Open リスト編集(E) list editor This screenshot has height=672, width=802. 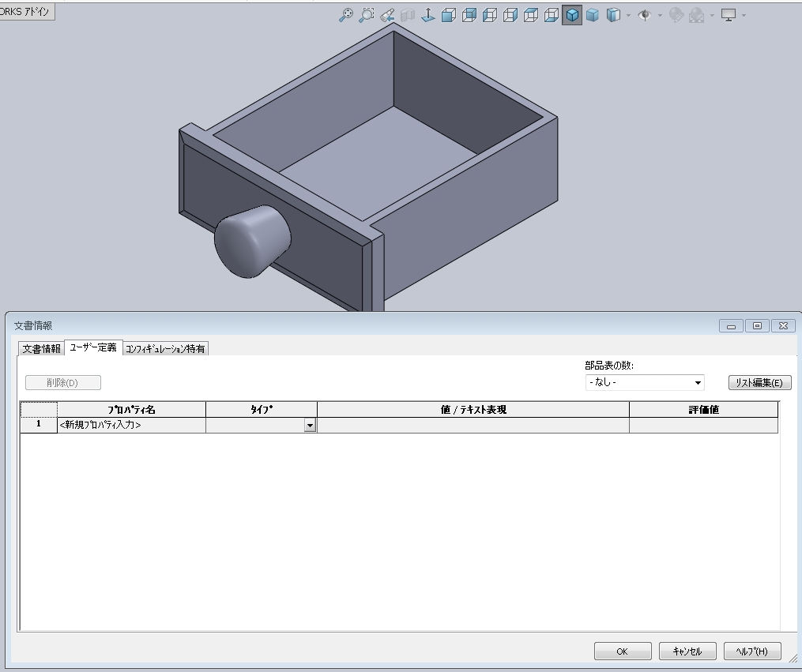tap(759, 383)
